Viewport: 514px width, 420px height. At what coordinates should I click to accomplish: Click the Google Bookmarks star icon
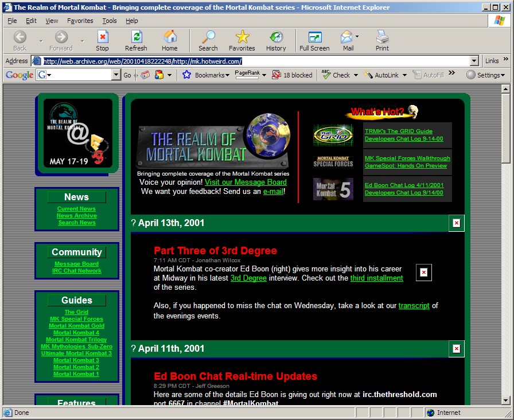point(186,75)
